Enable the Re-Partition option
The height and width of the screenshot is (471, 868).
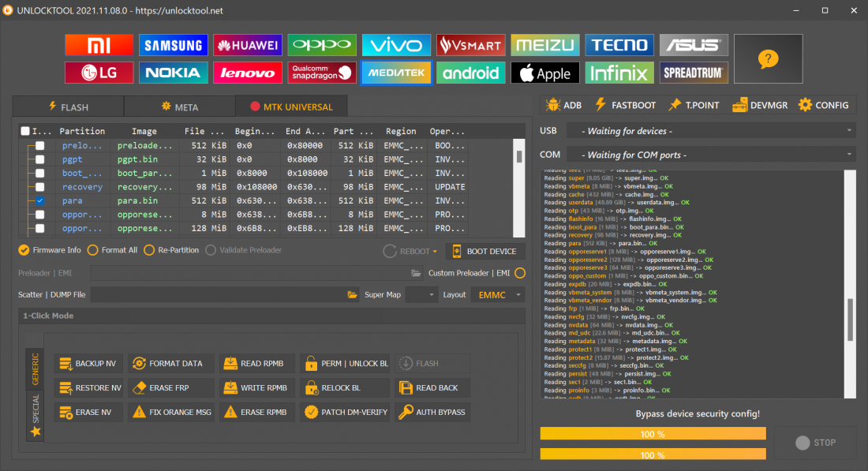click(171, 250)
